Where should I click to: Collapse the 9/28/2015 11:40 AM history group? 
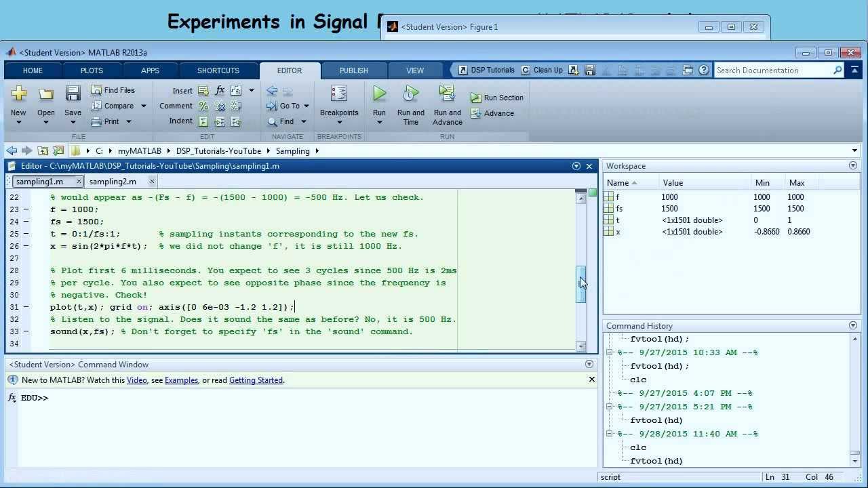coord(609,434)
